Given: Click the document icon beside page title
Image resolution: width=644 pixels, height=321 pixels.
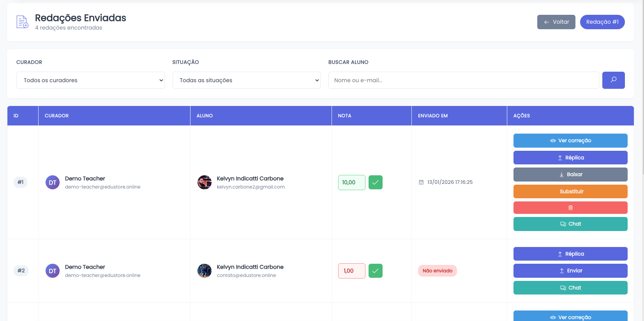Looking at the screenshot, I should pyautogui.click(x=22, y=22).
